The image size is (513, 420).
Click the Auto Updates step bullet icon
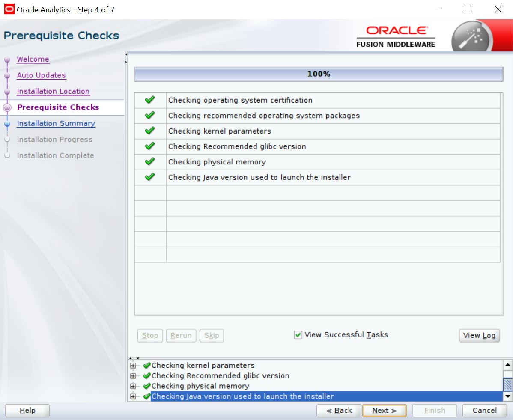[x=7, y=75]
